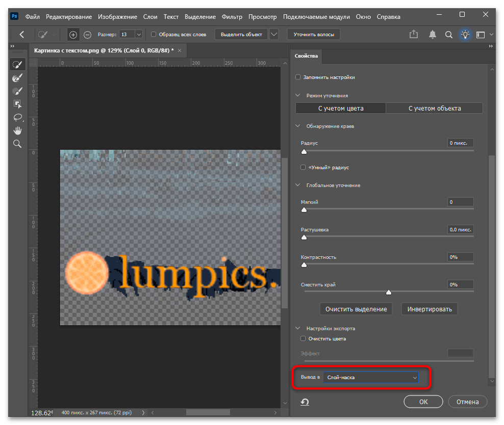Open the search magnifier in top bar

tap(449, 34)
